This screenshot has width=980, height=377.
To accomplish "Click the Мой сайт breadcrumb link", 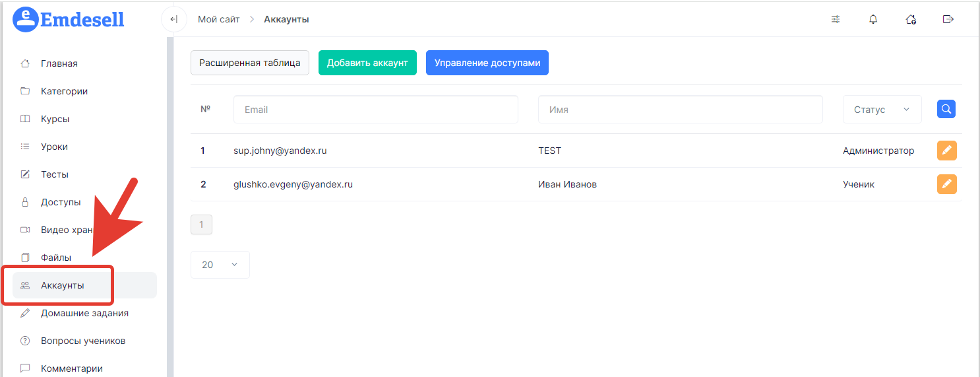I will point(219,19).
